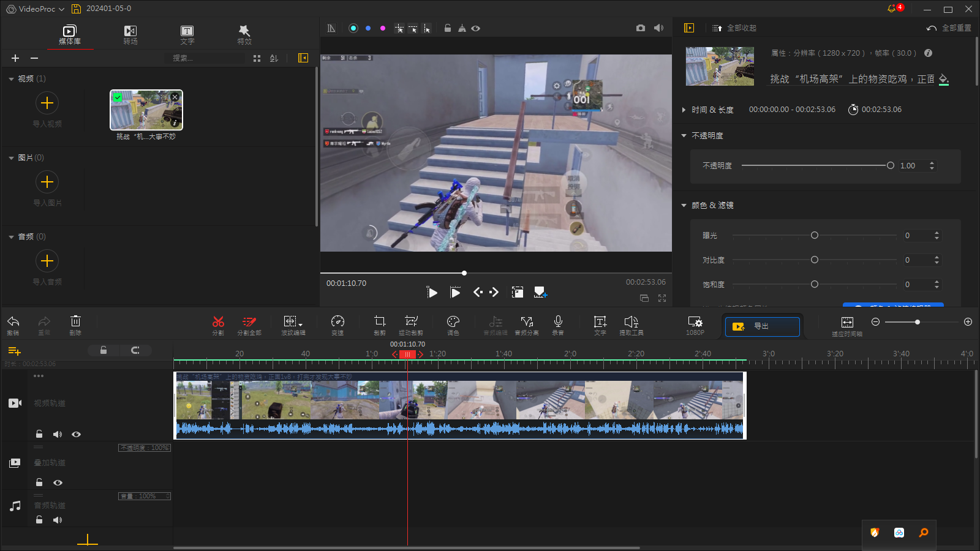Screen dimensions: 980x551
Task: Click the paint bucket rename icon beside clip title
Action: coord(944,80)
